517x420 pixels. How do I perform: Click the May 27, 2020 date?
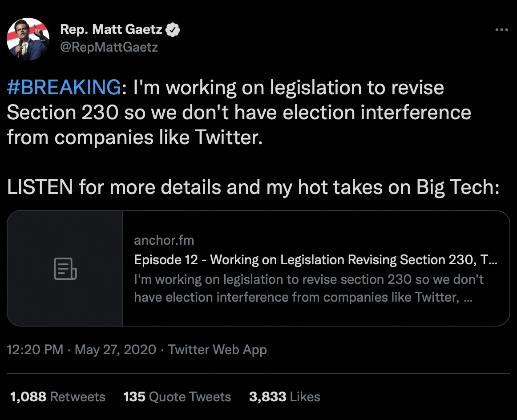tap(115, 350)
